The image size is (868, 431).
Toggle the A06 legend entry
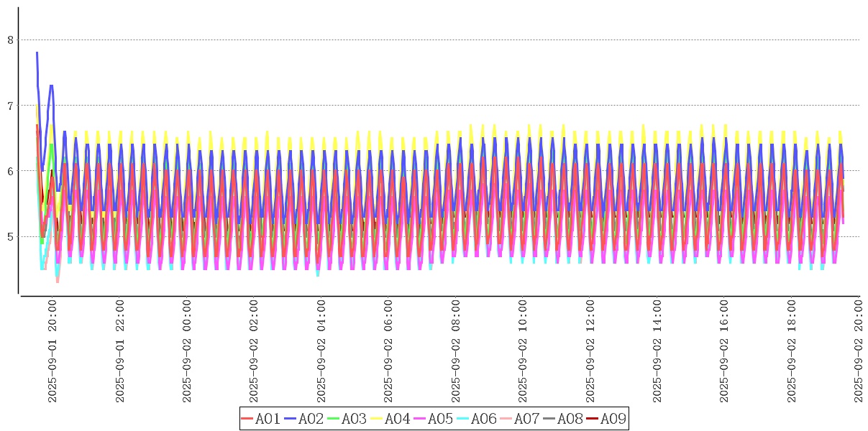coord(483,419)
